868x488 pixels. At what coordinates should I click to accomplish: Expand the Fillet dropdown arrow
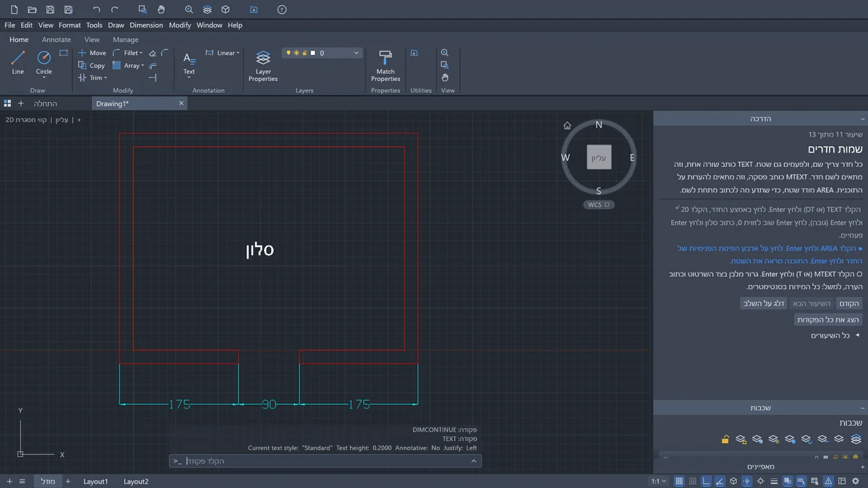[141, 53]
